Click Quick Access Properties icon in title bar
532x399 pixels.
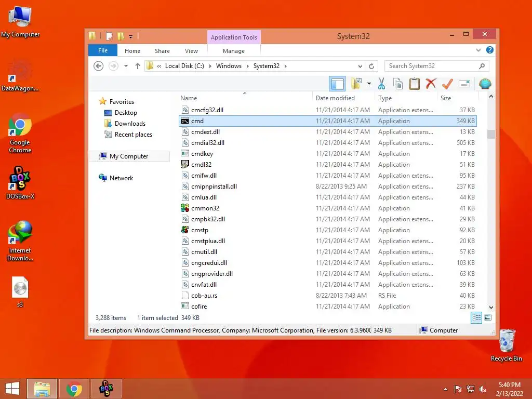(109, 36)
